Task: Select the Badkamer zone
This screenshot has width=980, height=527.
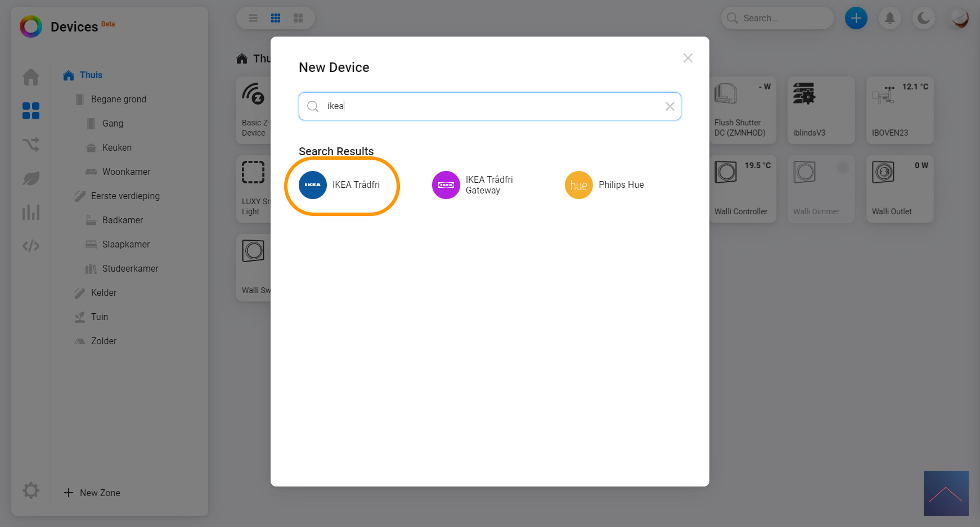Action: pos(122,220)
